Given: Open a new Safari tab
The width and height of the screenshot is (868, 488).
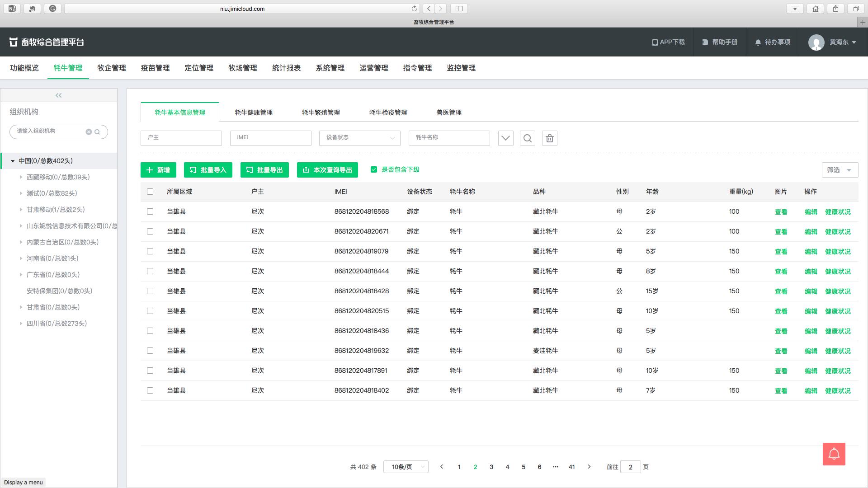Looking at the screenshot, I should 863,22.
